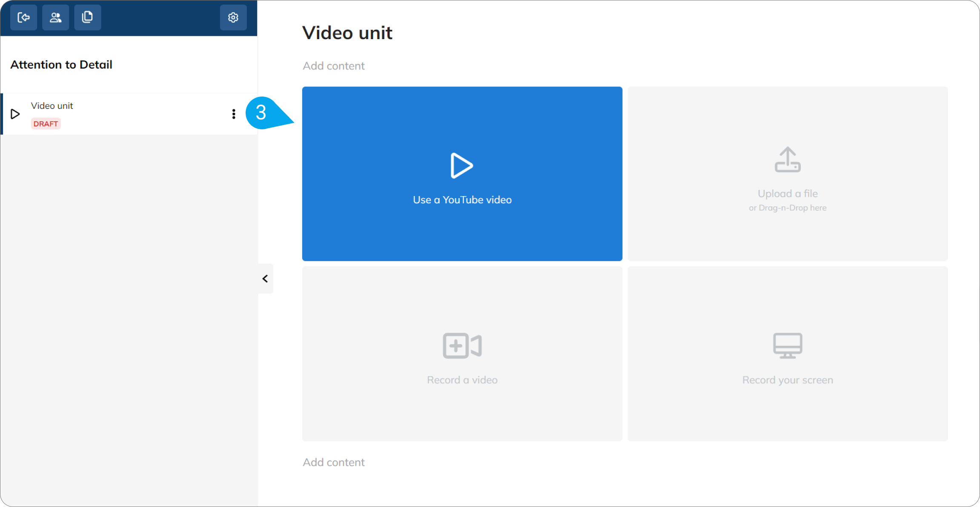Open the users icon in top bar
The width and height of the screenshot is (980, 507).
point(55,17)
